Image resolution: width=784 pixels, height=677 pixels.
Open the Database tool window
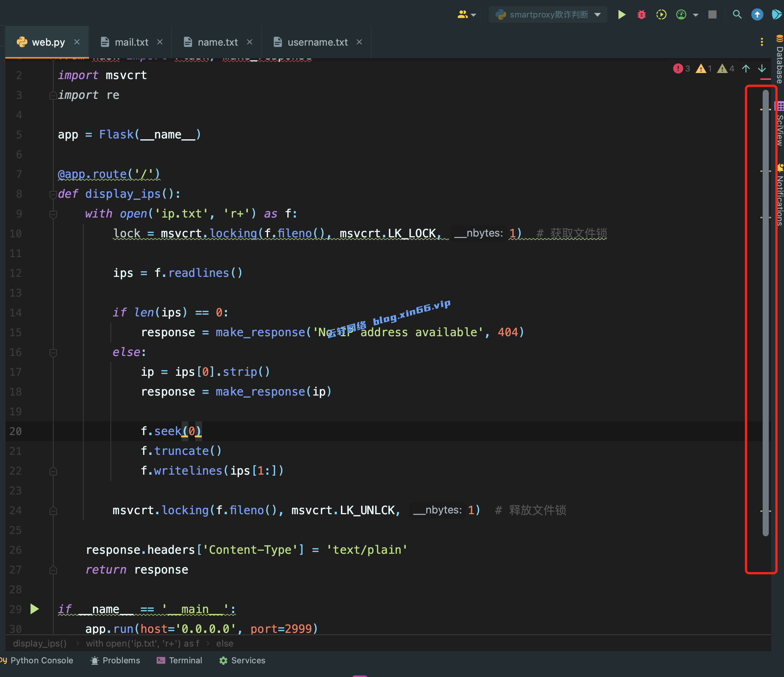coord(779,59)
